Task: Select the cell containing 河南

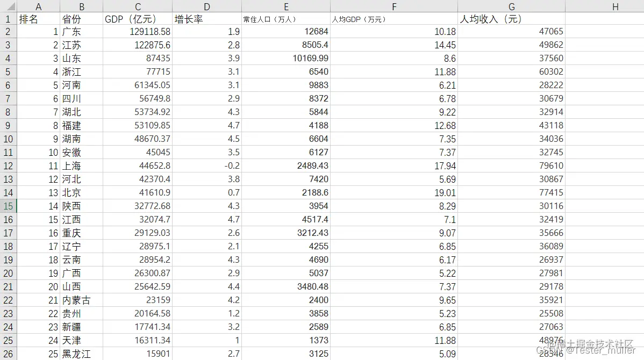Action: [81, 85]
